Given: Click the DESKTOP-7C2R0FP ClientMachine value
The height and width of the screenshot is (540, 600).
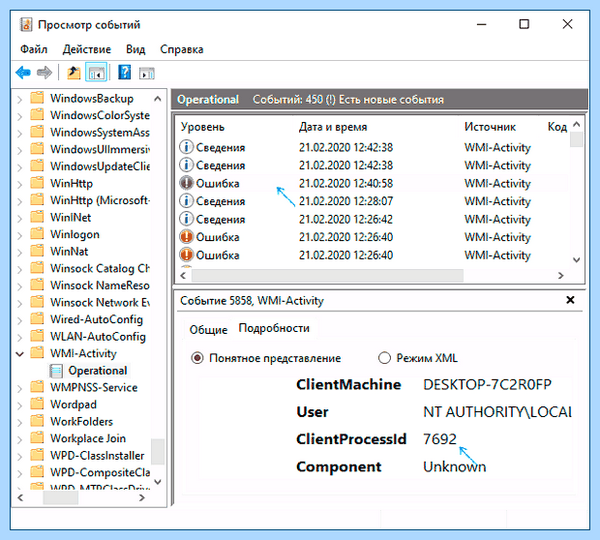Looking at the screenshot, I should point(487,384).
